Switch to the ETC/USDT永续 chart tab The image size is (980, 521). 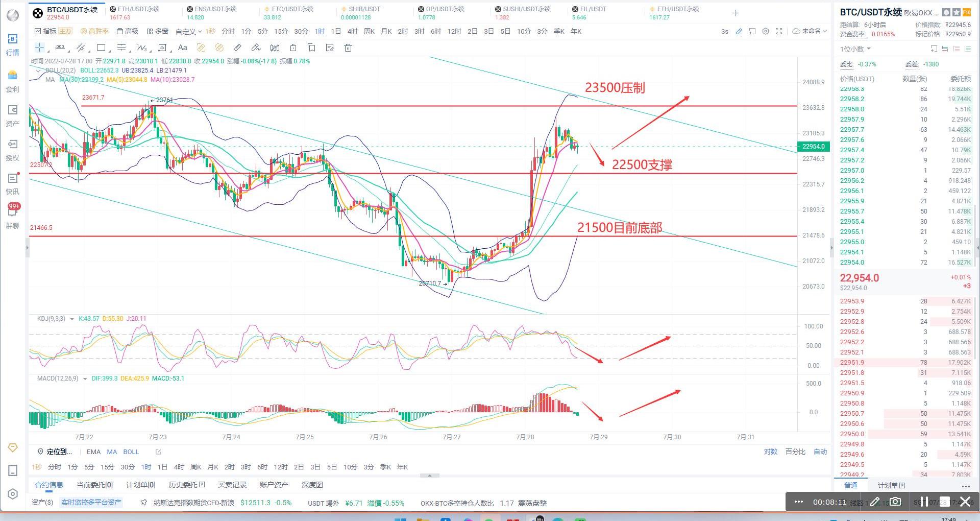[x=292, y=9]
